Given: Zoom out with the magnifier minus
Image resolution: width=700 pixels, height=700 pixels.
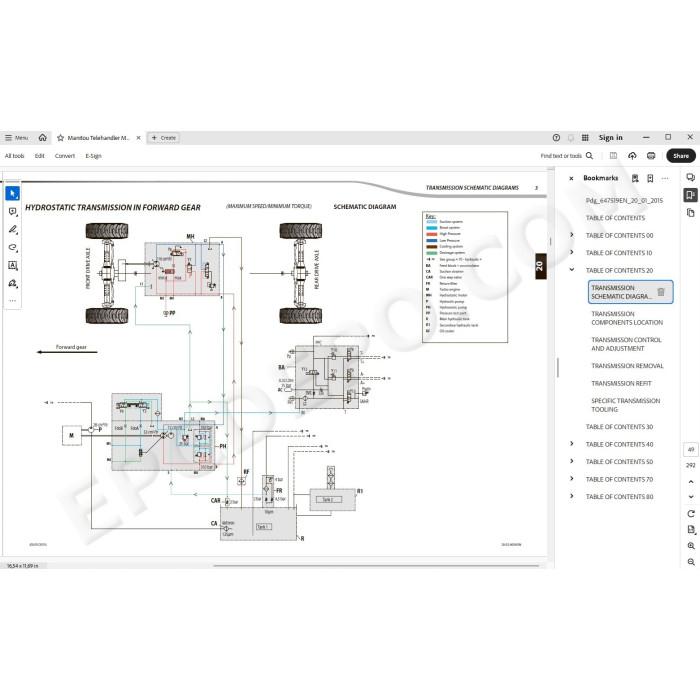Looking at the screenshot, I should pyautogui.click(x=691, y=562).
